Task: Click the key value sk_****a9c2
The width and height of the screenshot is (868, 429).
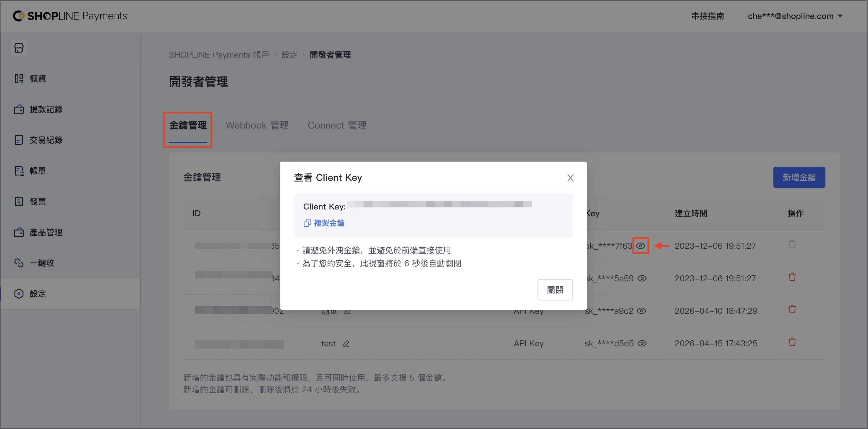Action: (x=609, y=311)
